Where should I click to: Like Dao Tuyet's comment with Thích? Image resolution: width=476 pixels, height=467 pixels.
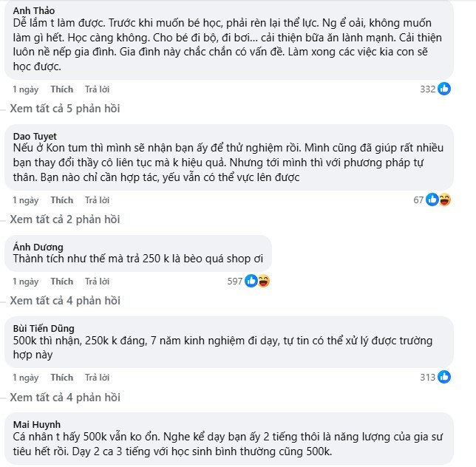click(61, 200)
